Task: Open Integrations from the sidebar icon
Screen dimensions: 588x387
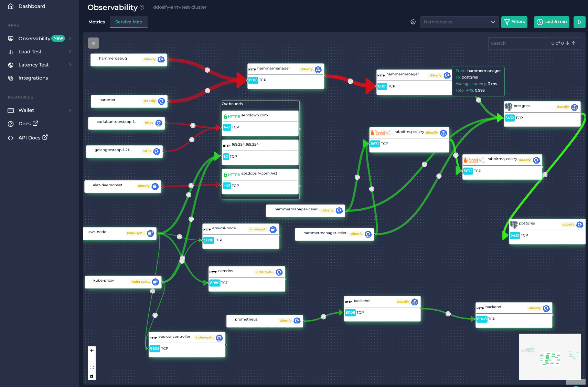Action: [11, 78]
